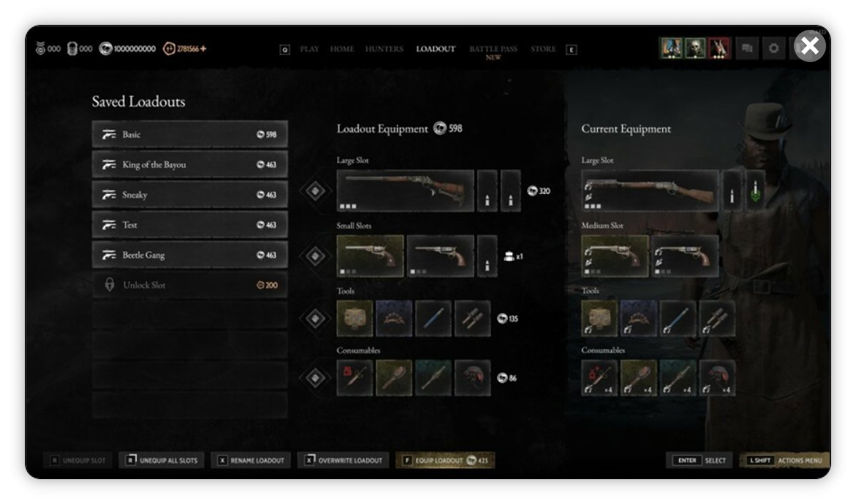Go to the Store tab
The width and height of the screenshot is (856, 504).
point(543,49)
